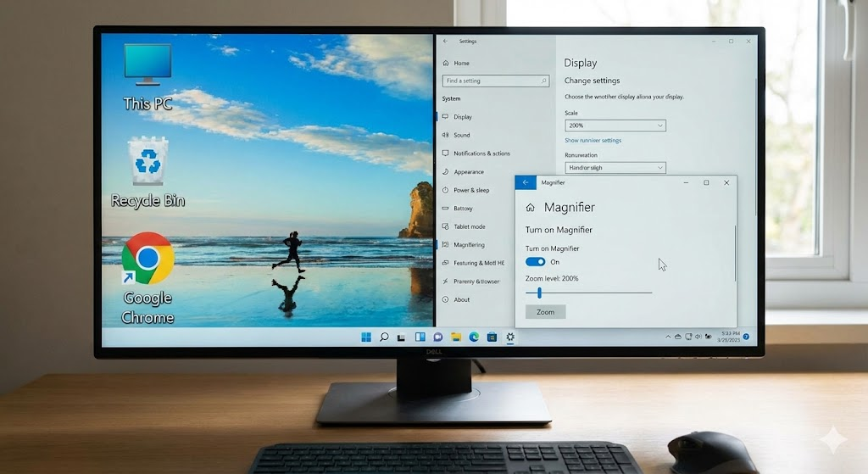Expand the Scale 200% dropdown
The image size is (868, 474).
coord(615,125)
